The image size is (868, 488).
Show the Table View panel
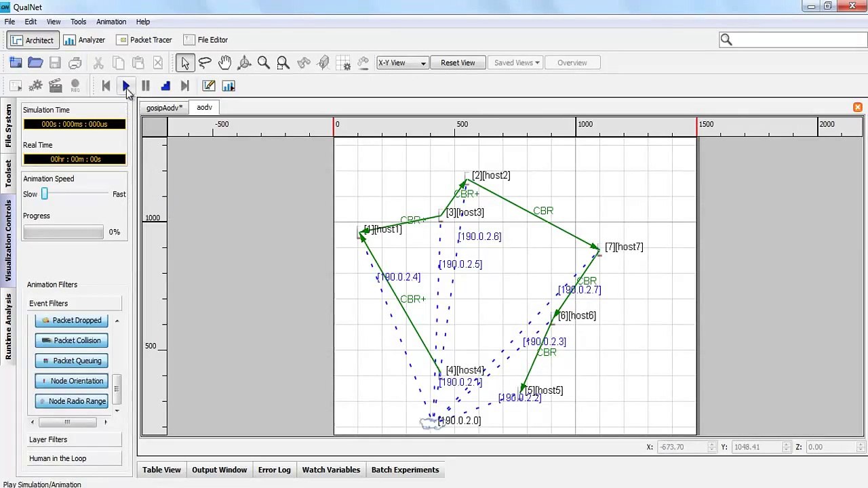(161, 470)
